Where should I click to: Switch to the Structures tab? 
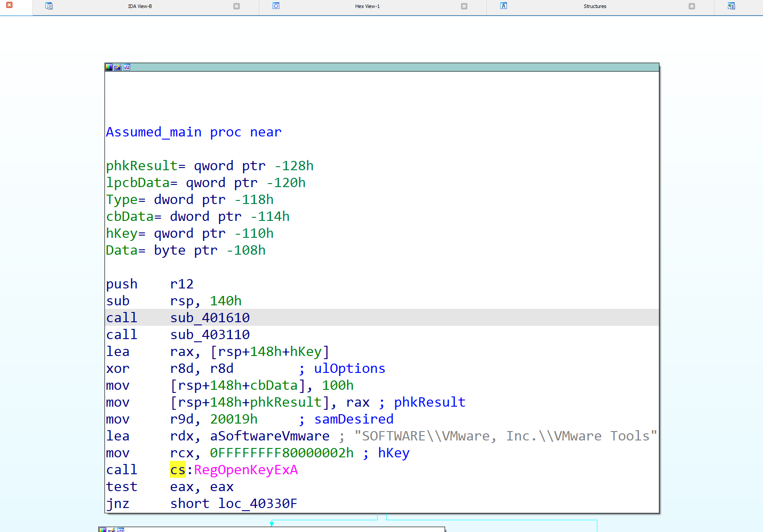point(595,6)
